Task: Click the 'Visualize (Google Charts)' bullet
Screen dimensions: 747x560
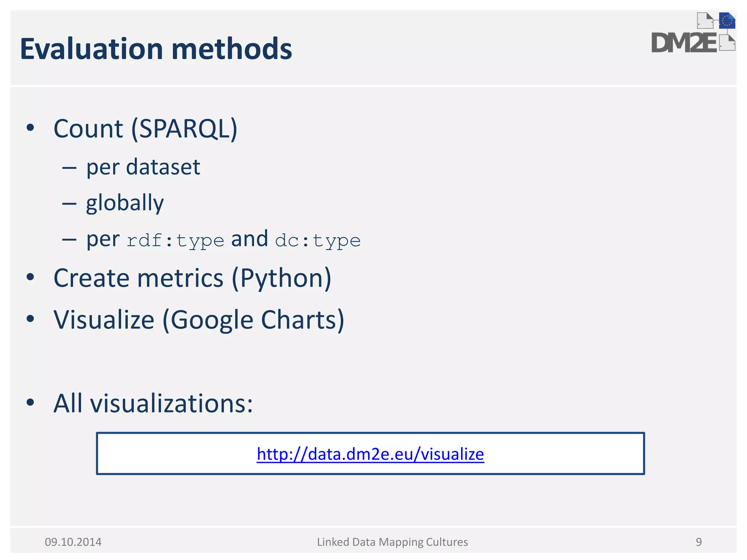Action: coord(199,320)
